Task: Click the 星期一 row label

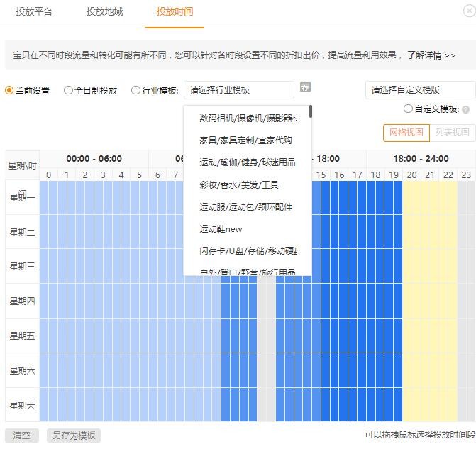Action: pyautogui.click(x=22, y=197)
